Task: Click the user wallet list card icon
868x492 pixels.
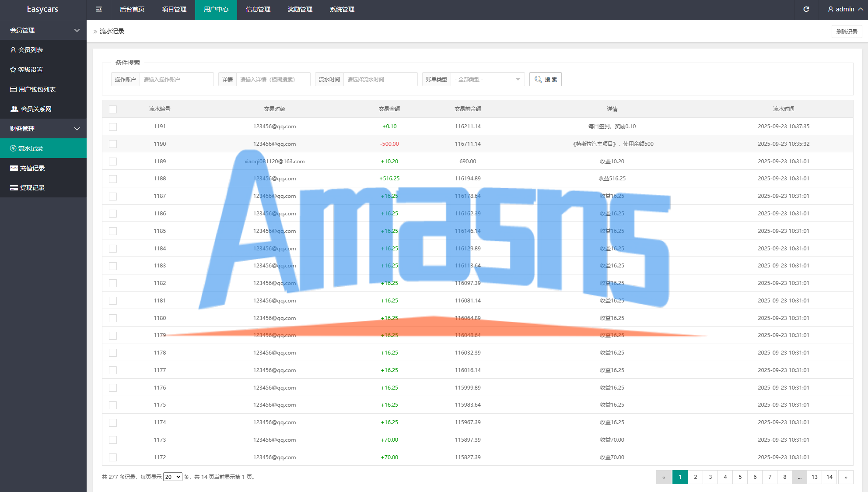Action: pos(14,89)
